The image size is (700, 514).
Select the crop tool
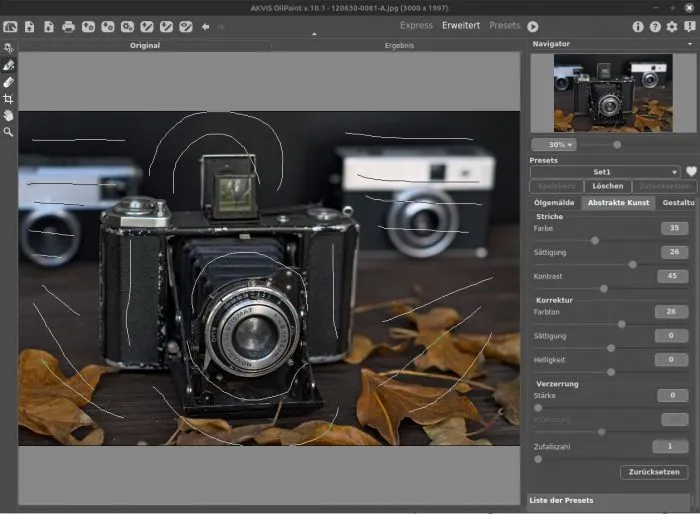pyautogui.click(x=9, y=99)
